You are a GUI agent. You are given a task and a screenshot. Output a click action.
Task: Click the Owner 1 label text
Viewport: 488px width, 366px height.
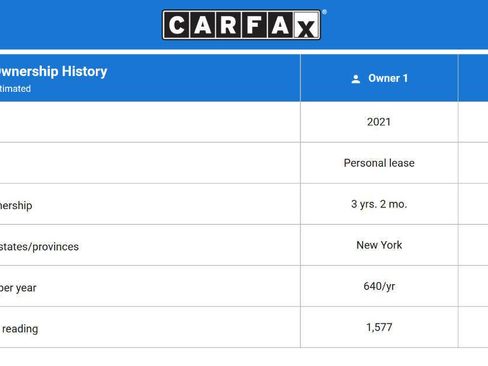click(388, 78)
